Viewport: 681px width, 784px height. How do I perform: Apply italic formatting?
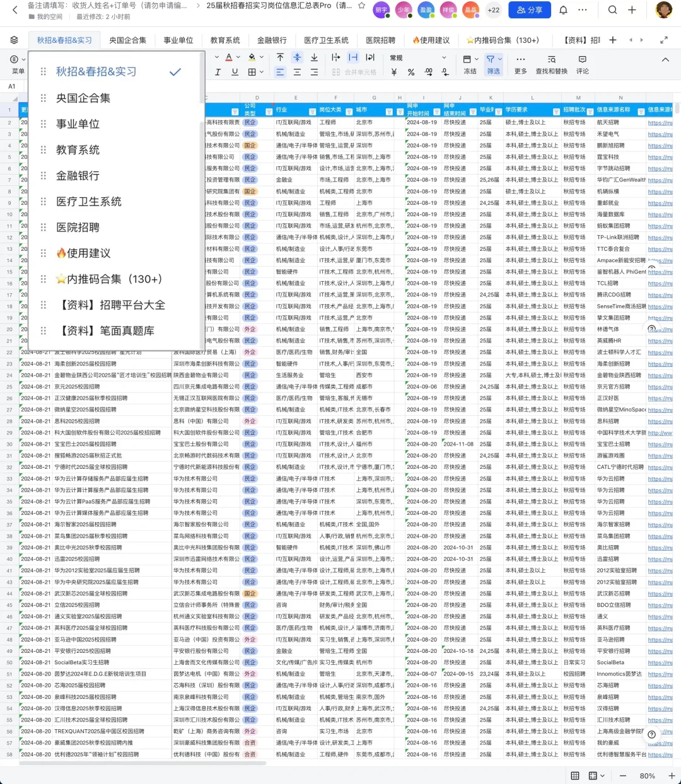click(x=218, y=72)
